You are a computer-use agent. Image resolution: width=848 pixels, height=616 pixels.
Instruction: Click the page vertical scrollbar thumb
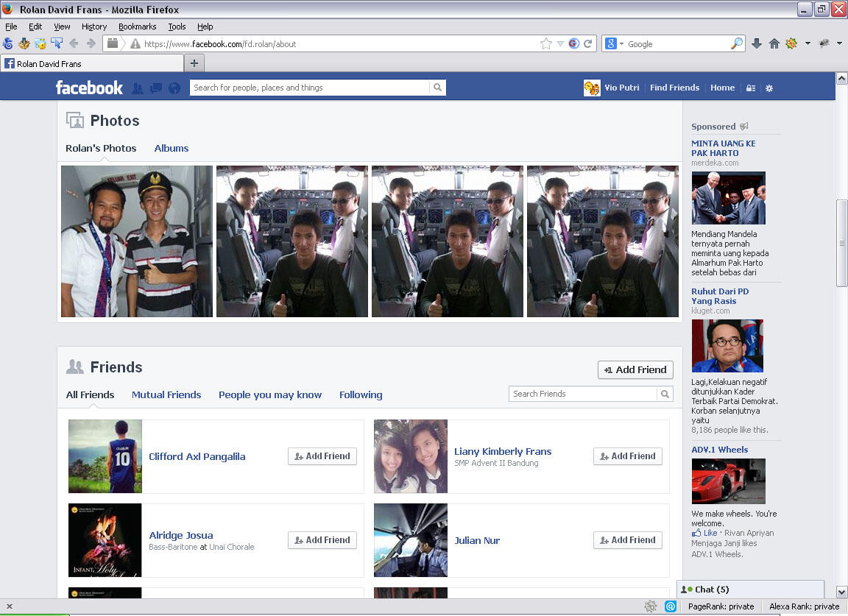(841, 243)
